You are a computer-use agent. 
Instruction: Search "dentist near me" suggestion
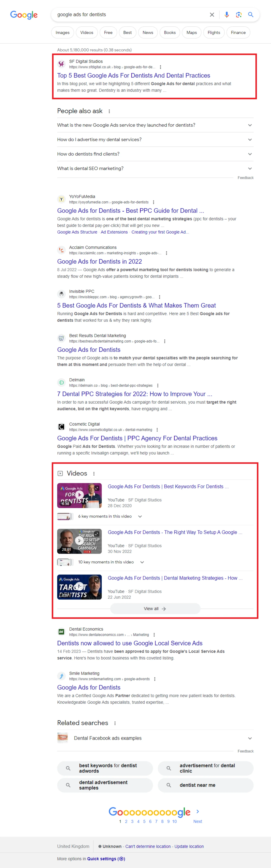tap(206, 785)
